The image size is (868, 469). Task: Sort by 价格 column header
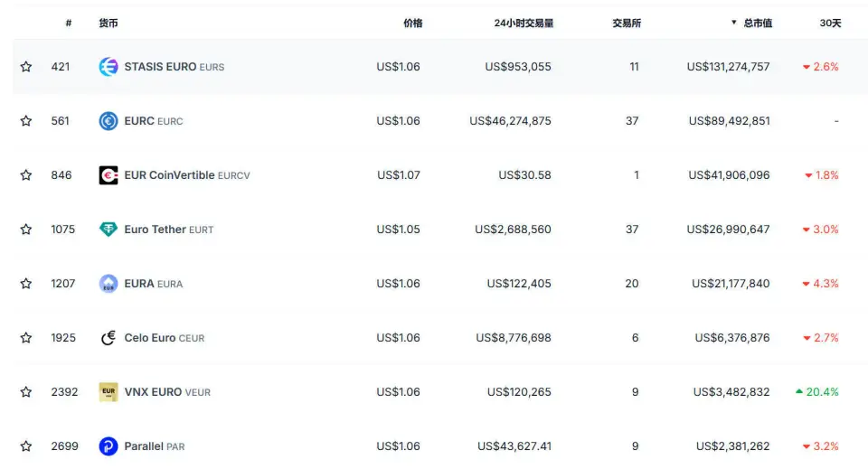tap(412, 23)
